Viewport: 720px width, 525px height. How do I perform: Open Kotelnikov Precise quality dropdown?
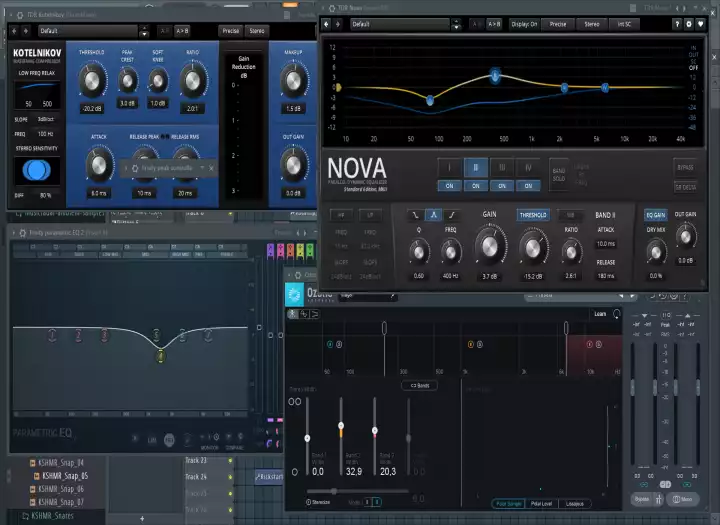[231, 31]
